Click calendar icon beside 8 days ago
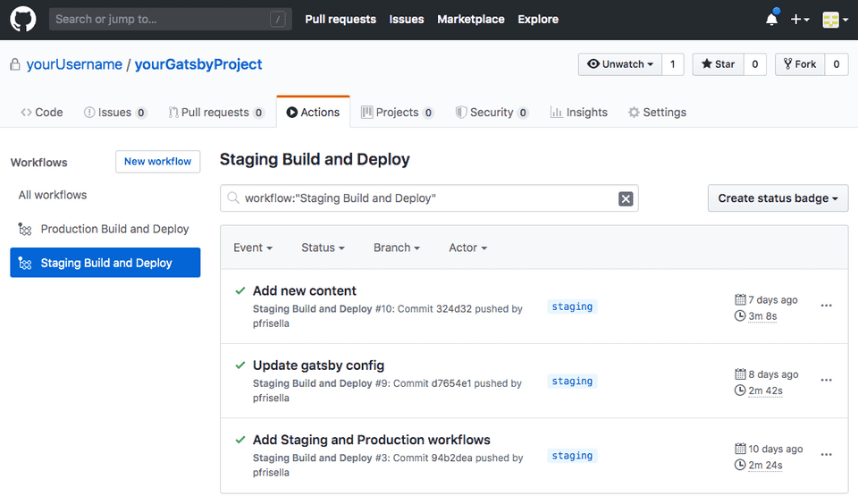 pos(740,374)
